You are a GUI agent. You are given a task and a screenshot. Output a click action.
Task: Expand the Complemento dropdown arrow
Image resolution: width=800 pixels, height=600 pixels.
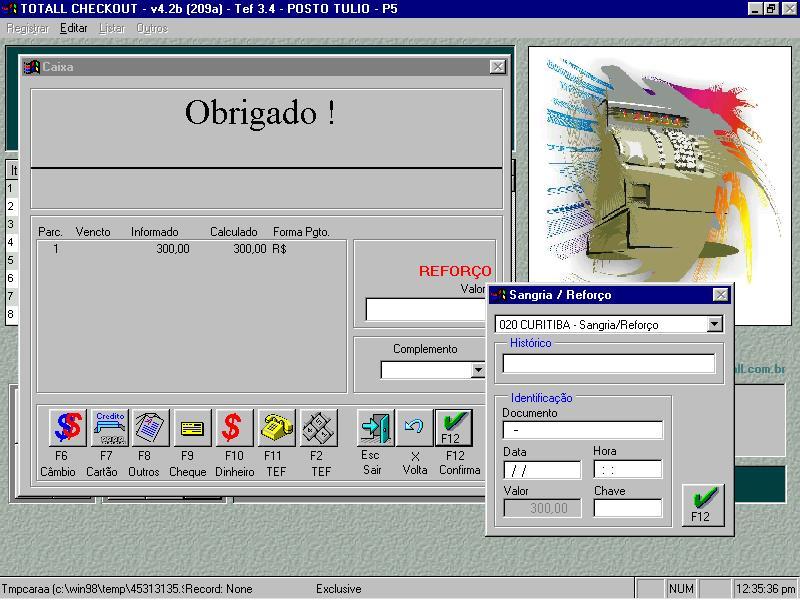pyautogui.click(x=478, y=370)
